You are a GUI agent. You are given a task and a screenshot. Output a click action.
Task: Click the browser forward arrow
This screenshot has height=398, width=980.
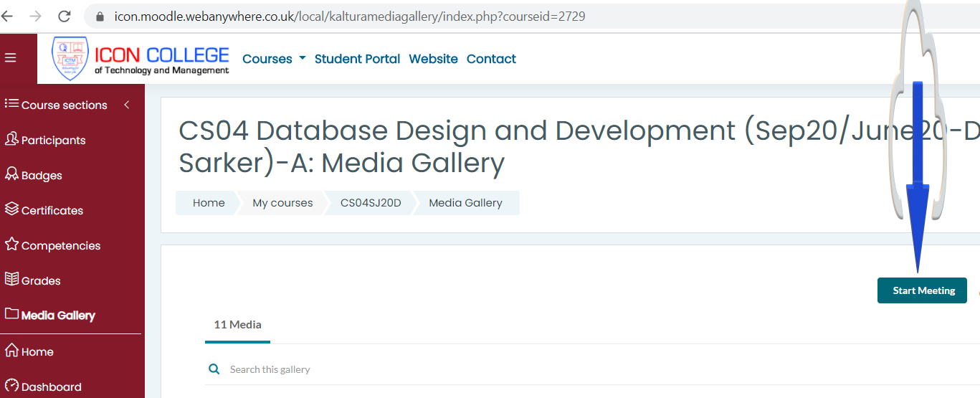click(x=36, y=16)
